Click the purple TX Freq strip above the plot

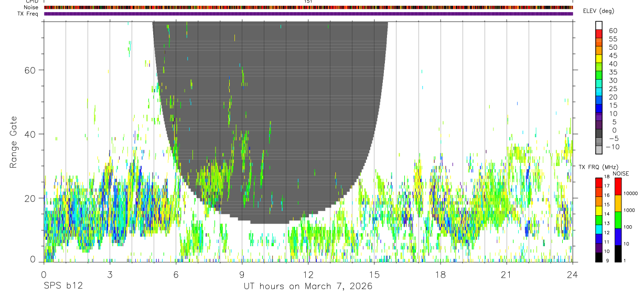pos(308,14)
